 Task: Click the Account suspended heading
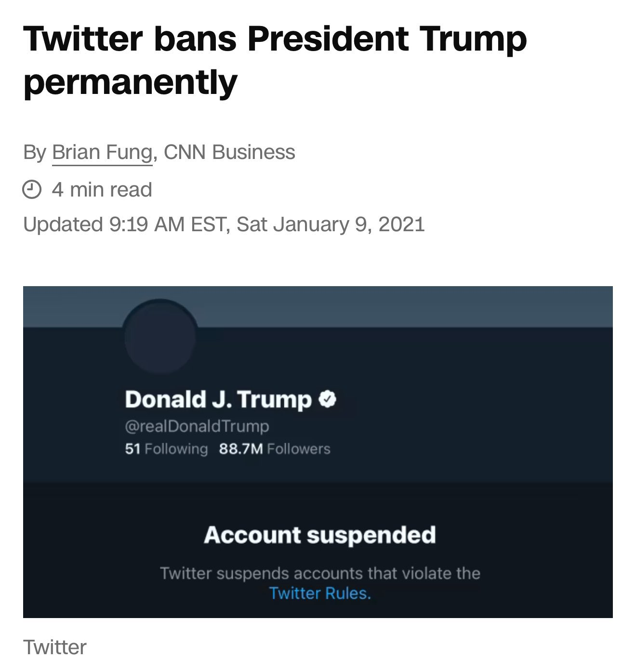(320, 535)
